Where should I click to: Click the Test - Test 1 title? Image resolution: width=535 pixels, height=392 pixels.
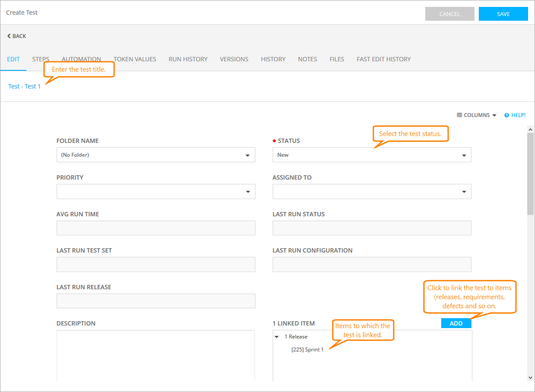coord(25,86)
